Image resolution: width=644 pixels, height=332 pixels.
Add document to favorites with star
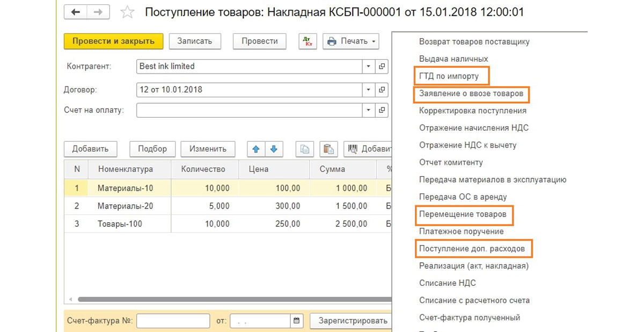127,12
